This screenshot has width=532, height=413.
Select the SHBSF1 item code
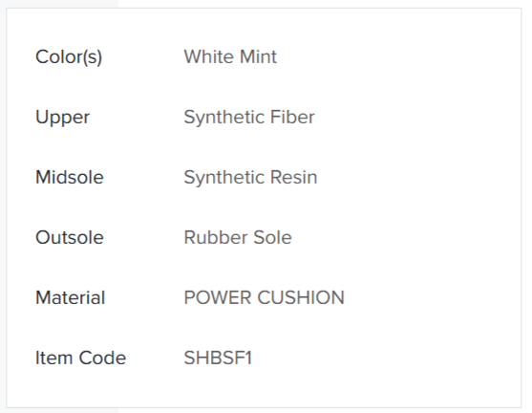tap(218, 358)
